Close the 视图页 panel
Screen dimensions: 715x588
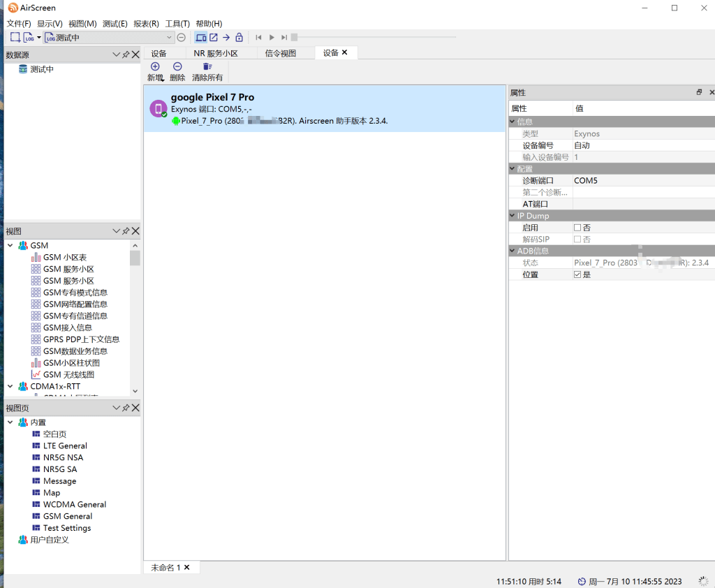(135, 408)
